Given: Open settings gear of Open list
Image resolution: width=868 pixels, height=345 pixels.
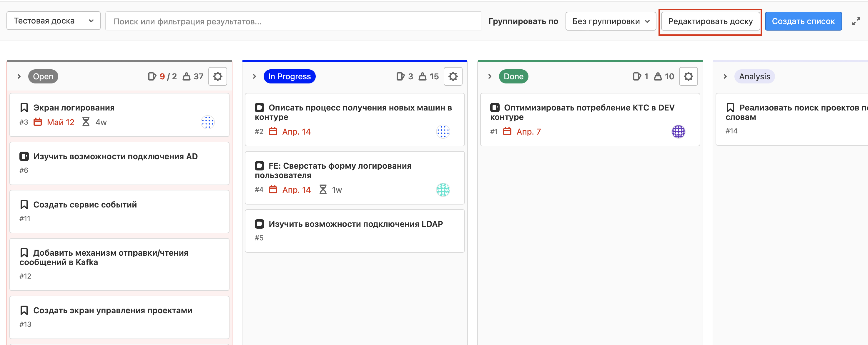Looking at the screenshot, I should pos(217,76).
